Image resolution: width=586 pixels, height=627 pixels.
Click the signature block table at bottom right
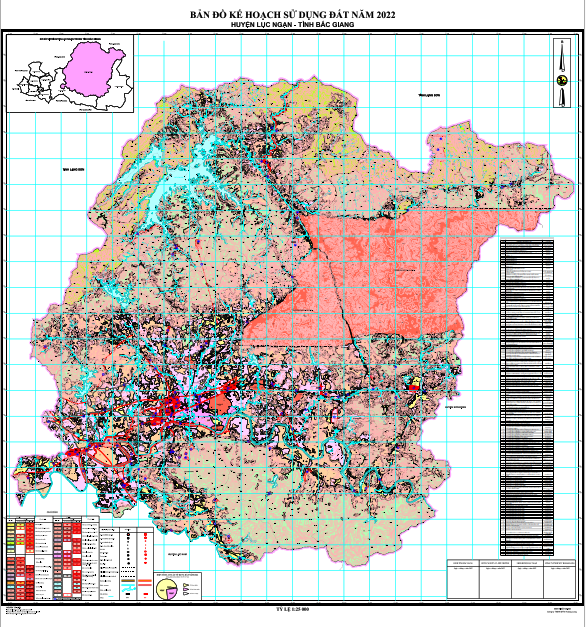511,579
